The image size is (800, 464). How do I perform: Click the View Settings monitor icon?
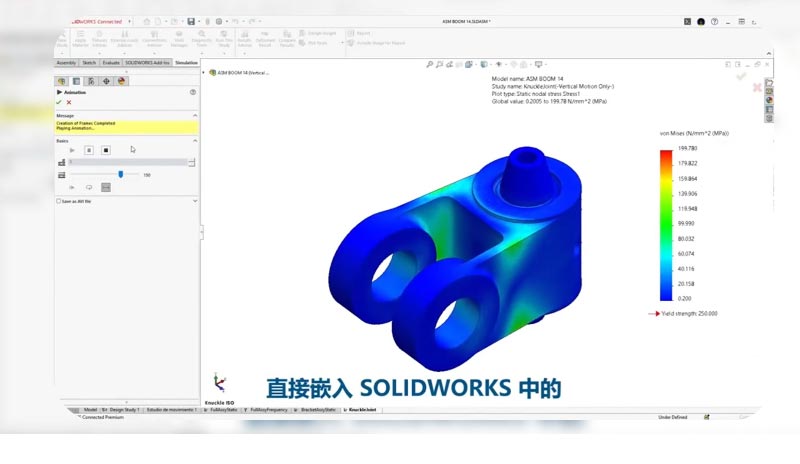pyautogui.click(x=538, y=64)
